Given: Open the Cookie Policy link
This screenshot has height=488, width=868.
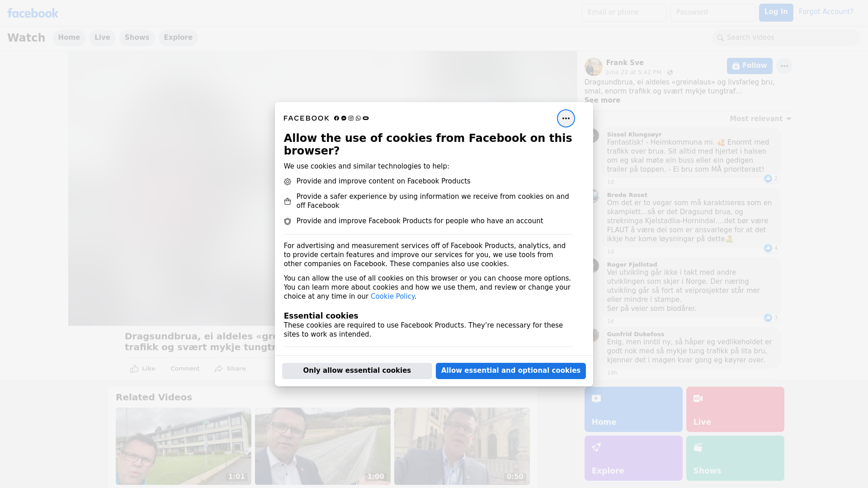Looking at the screenshot, I should 392,296.
